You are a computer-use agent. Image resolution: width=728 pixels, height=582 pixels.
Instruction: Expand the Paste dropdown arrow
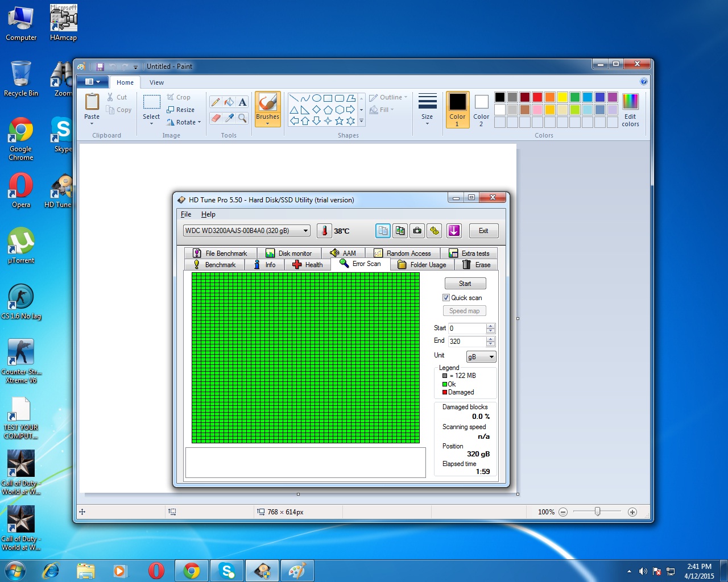[x=92, y=124]
